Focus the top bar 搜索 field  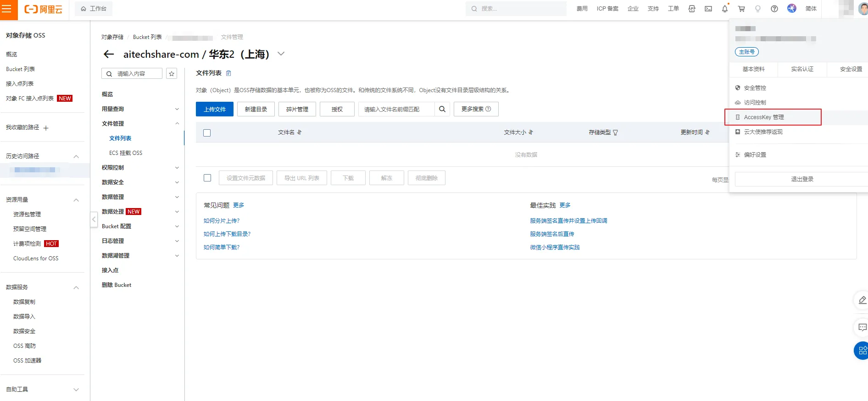(x=516, y=9)
